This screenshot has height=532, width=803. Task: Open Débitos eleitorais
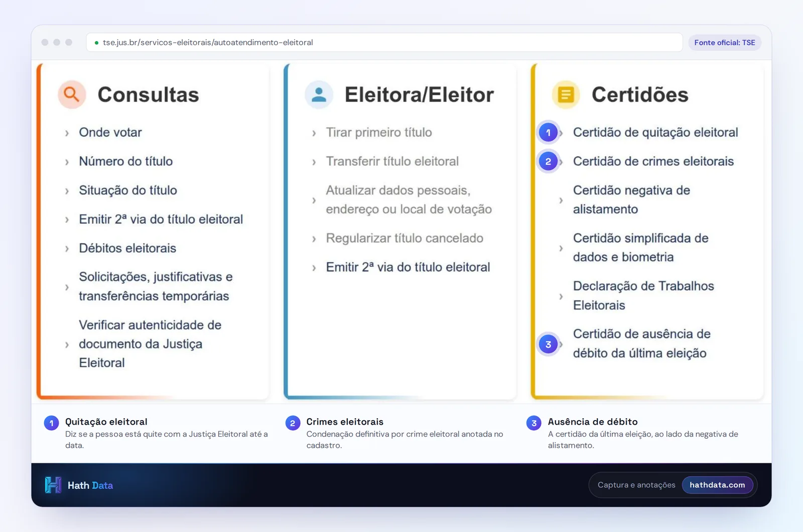coord(127,248)
